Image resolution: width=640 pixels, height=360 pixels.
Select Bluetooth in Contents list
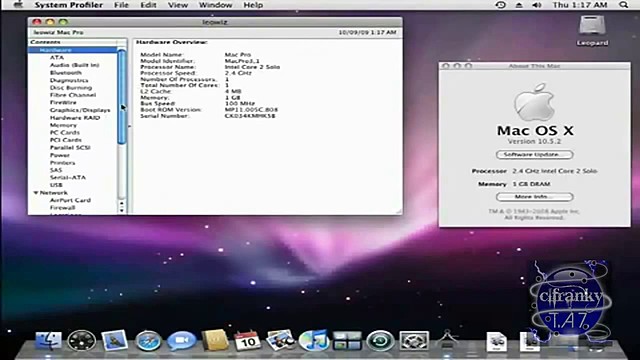66,73
